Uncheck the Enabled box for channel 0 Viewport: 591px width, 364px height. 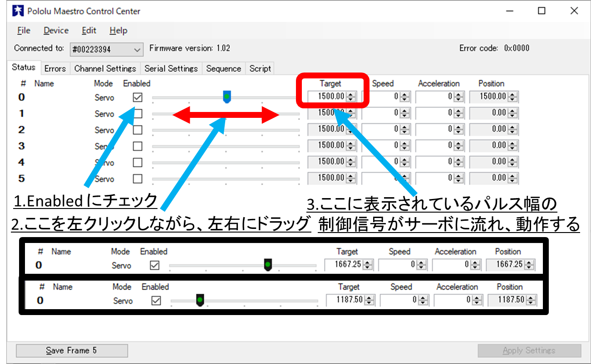138,97
